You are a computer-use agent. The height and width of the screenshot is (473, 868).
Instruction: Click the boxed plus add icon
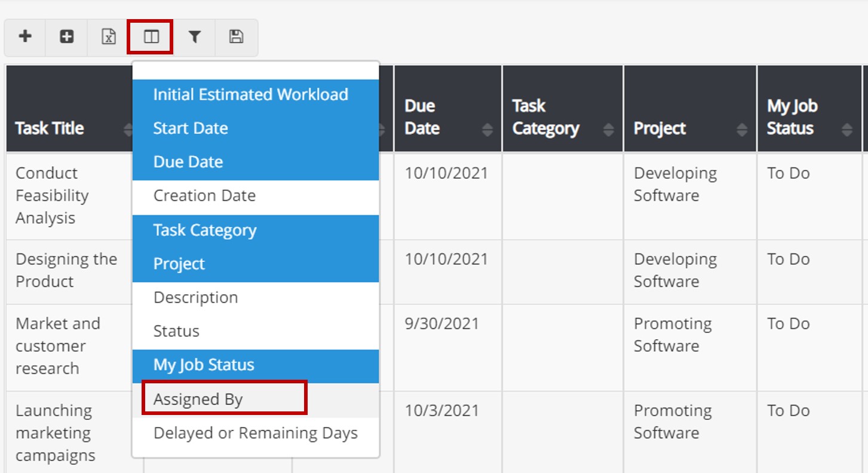(66, 36)
